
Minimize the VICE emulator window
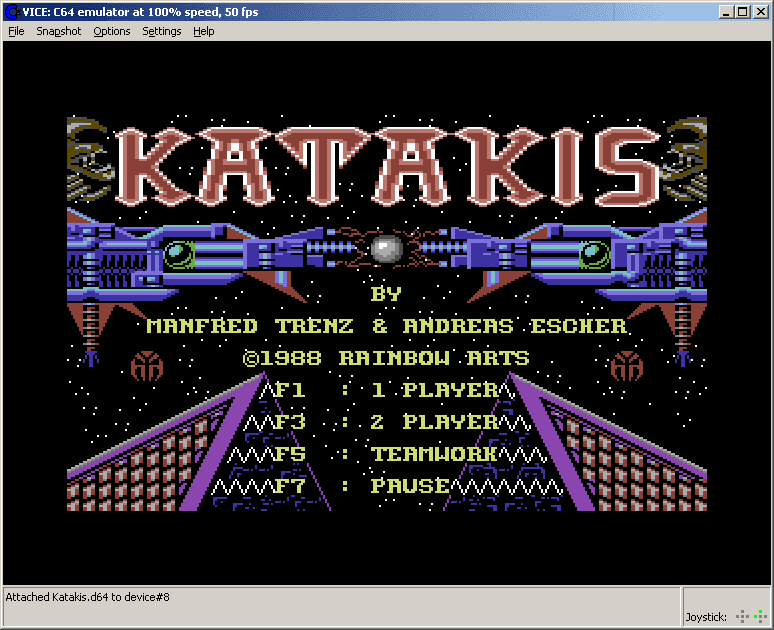pyautogui.click(x=725, y=12)
